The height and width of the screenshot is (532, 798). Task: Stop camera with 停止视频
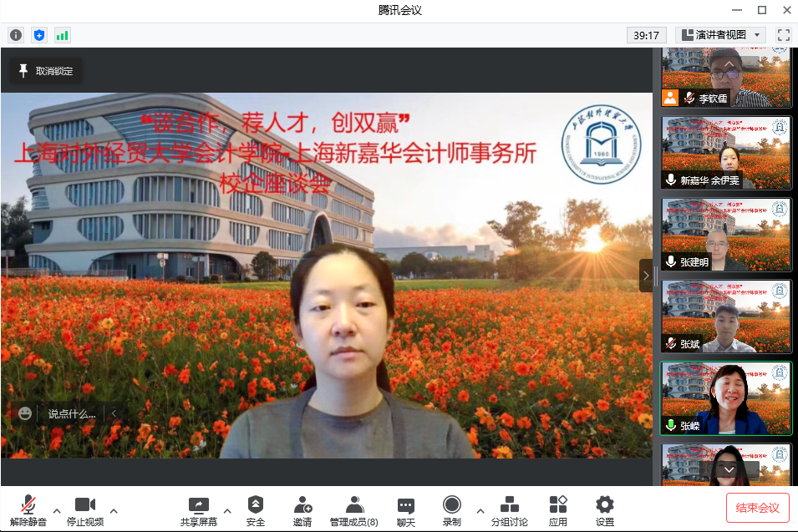tap(85, 510)
